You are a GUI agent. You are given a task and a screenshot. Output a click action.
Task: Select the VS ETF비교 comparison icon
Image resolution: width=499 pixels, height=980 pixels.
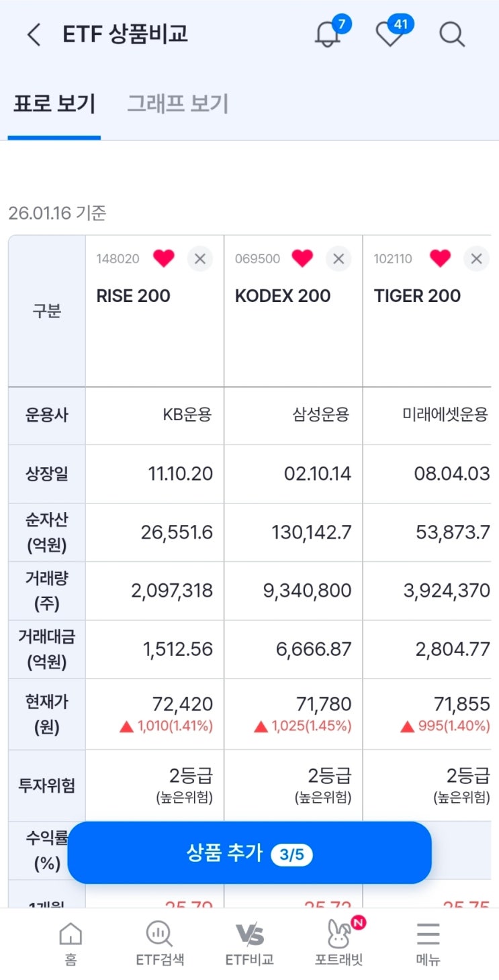(249, 940)
